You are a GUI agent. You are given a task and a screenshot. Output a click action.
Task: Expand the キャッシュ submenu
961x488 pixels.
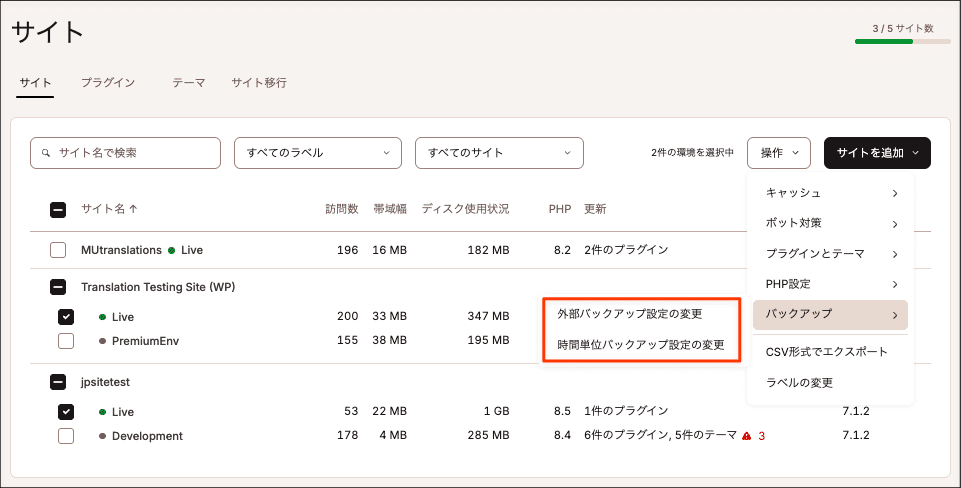click(x=830, y=193)
